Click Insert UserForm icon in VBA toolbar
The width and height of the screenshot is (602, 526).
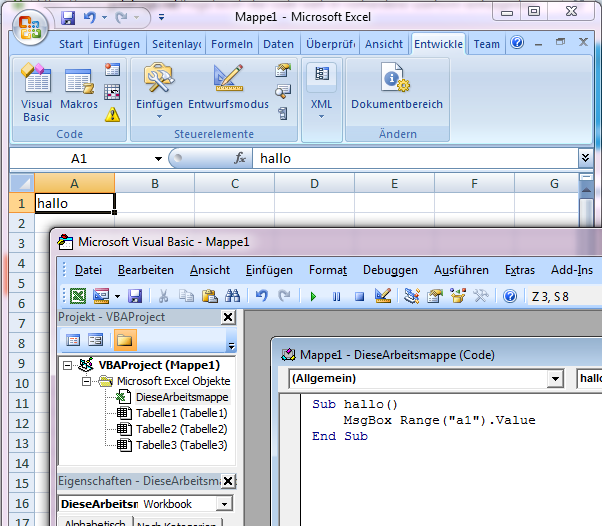(101, 296)
